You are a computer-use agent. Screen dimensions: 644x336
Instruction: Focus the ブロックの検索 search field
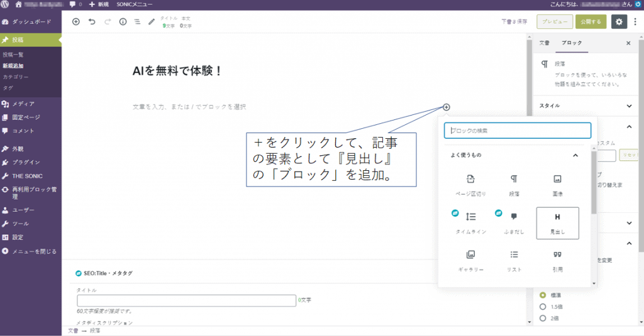[518, 131]
